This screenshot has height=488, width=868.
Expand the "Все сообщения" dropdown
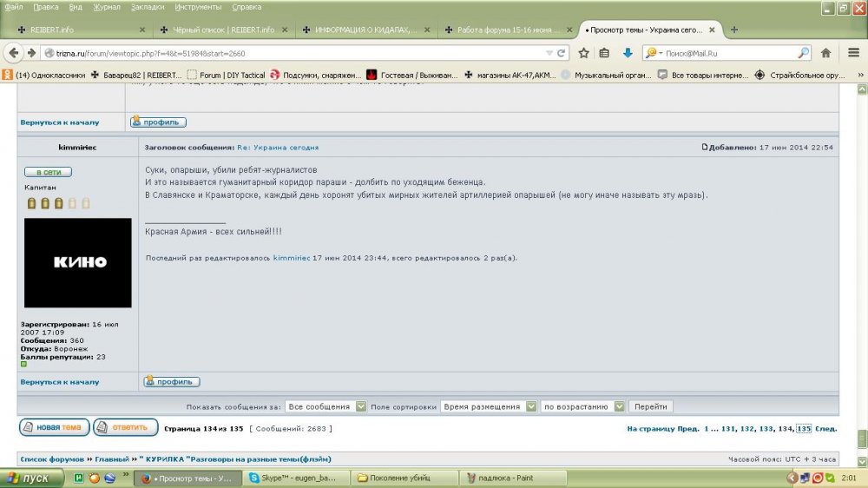coord(361,406)
